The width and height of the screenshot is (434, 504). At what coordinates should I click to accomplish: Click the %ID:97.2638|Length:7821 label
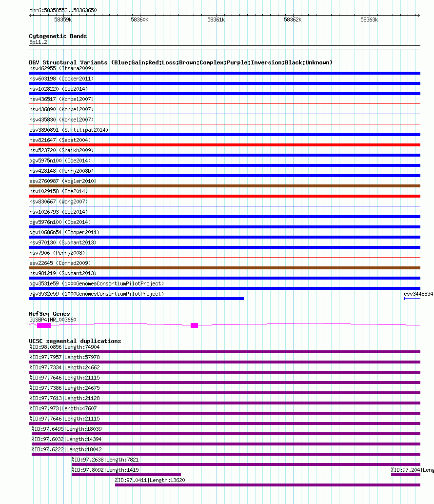pos(105,460)
